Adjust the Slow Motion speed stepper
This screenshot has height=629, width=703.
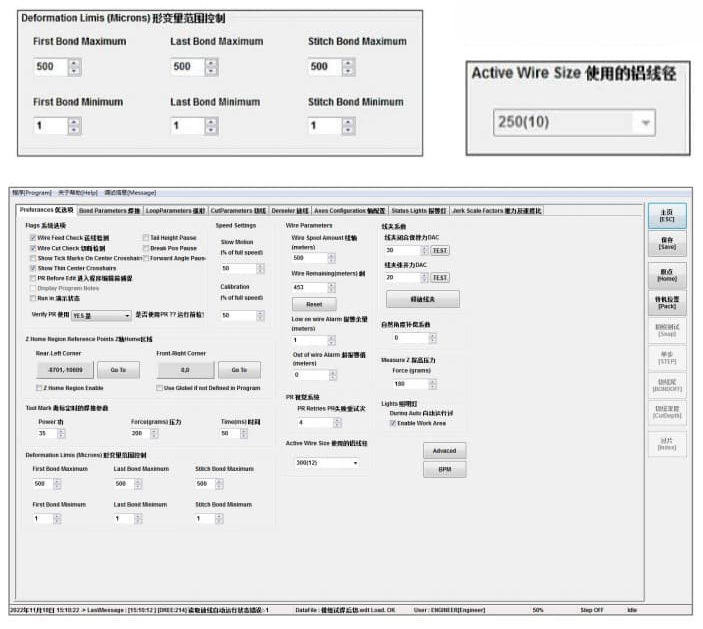pos(260,269)
